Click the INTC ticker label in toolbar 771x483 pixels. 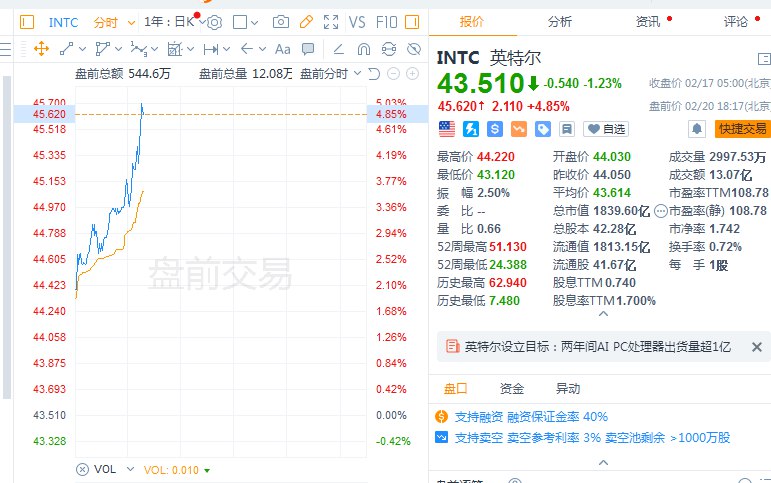tap(63, 23)
